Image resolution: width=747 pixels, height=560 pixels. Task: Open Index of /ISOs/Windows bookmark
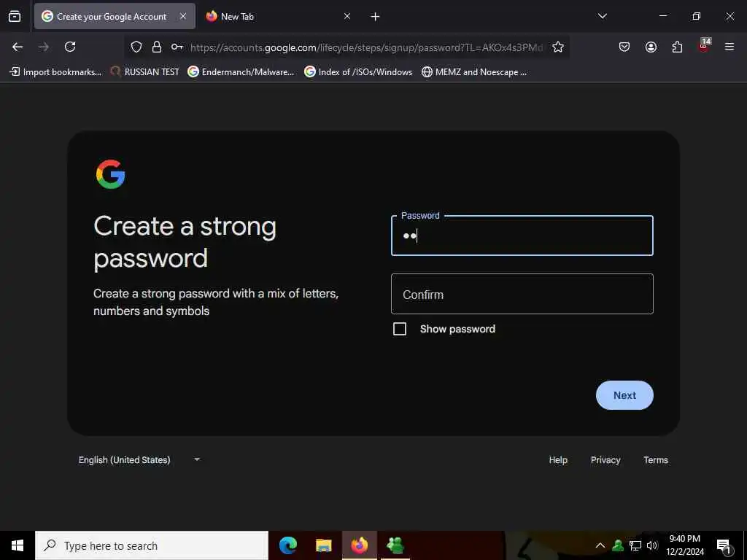click(x=358, y=72)
